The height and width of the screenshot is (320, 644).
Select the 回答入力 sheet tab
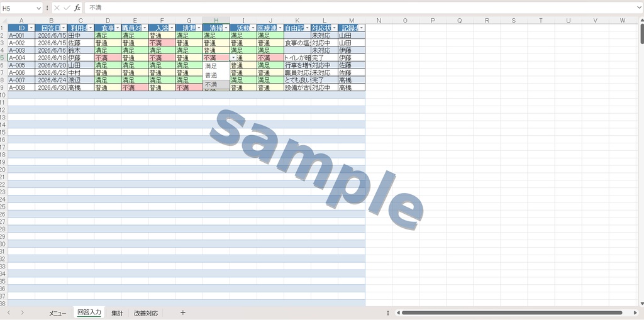click(89, 312)
